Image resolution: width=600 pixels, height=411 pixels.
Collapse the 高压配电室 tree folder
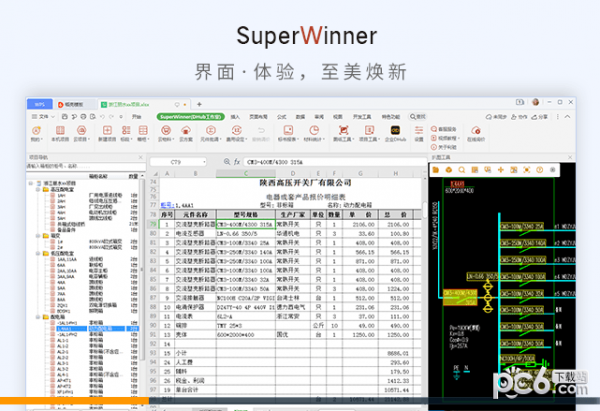point(38,189)
